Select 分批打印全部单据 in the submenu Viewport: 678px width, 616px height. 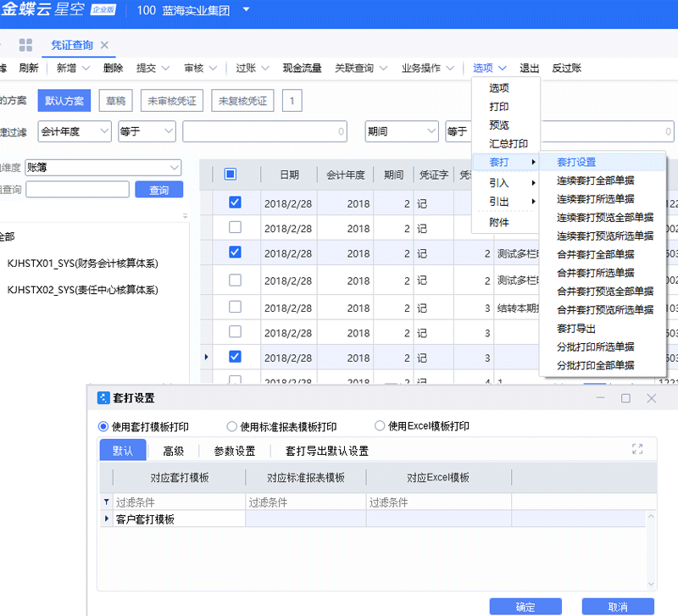click(595, 365)
